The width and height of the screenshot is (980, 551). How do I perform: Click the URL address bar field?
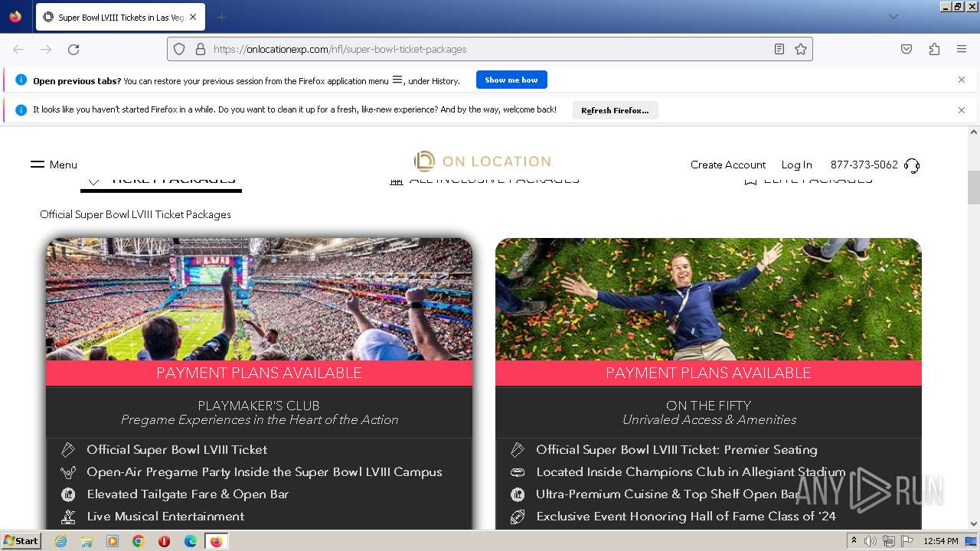[x=490, y=49]
